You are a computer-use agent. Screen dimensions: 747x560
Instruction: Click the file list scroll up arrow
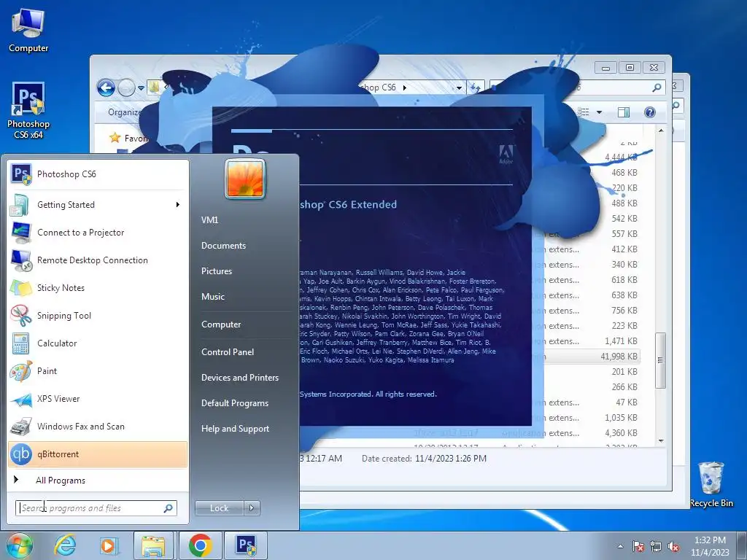[x=661, y=131]
